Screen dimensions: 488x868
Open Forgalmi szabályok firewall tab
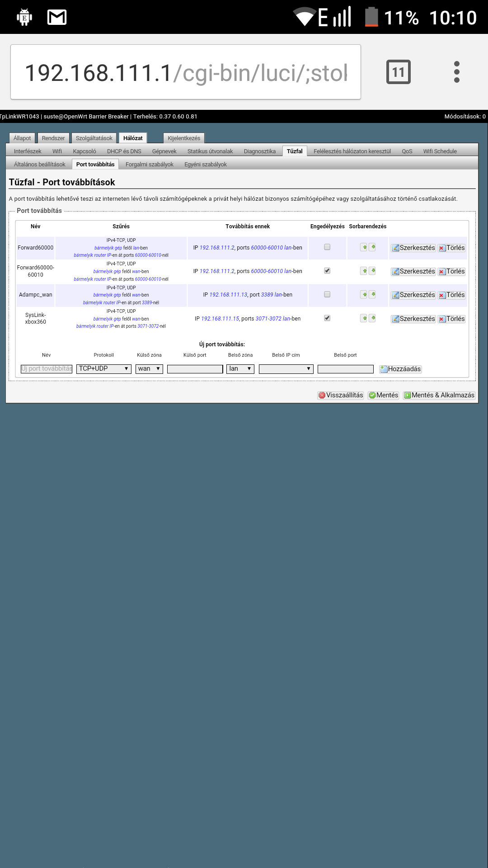click(x=150, y=164)
